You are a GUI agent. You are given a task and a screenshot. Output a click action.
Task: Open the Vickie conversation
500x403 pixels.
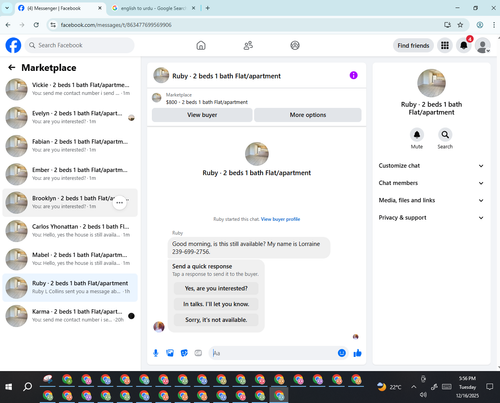tap(70, 89)
